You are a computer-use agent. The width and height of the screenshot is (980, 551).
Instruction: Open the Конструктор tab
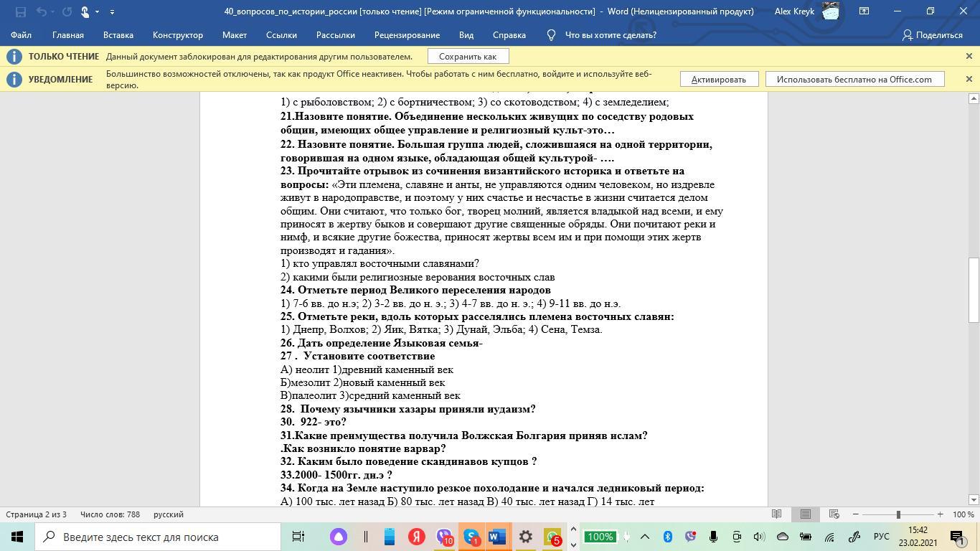point(178,35)
